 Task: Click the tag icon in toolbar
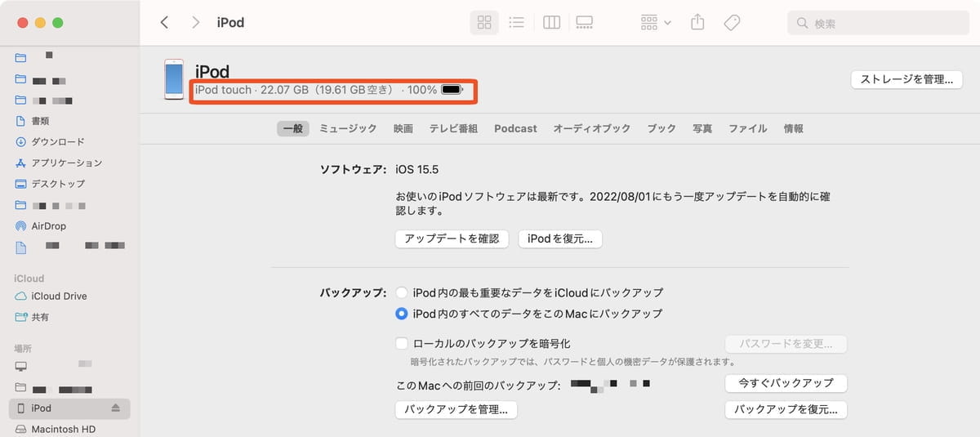pos(733,23)
